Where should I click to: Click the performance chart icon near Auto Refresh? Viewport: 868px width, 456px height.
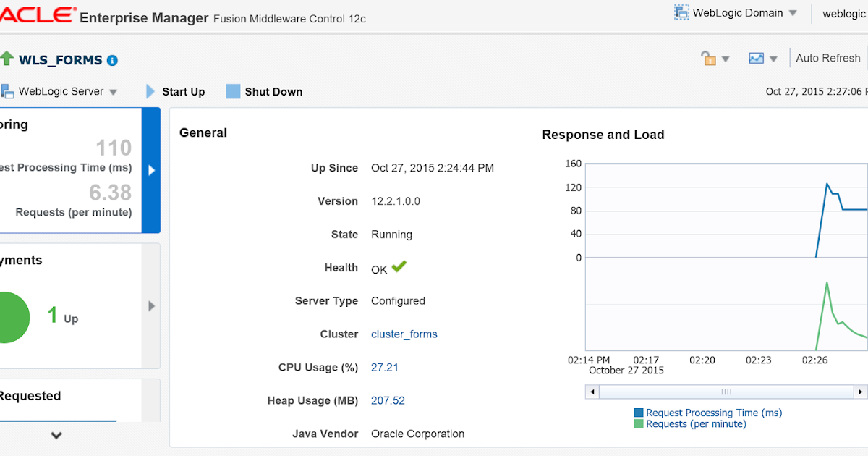[x=757, y=58]
